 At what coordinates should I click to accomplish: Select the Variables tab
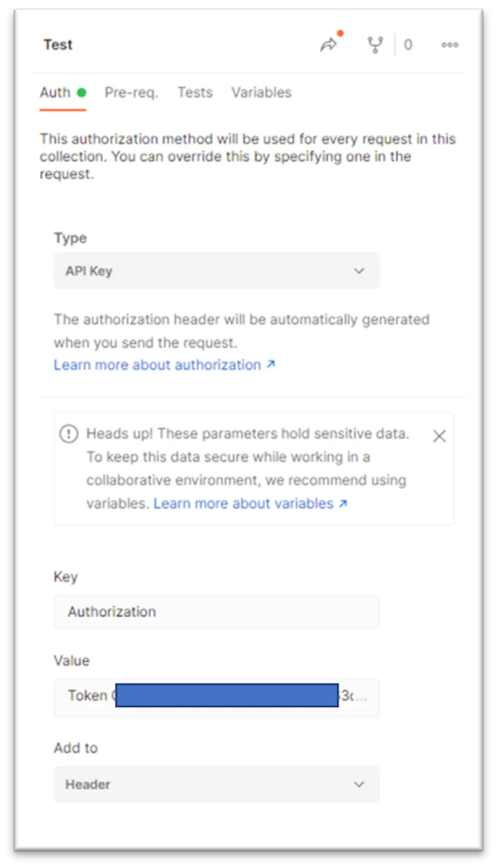(261, 92)
